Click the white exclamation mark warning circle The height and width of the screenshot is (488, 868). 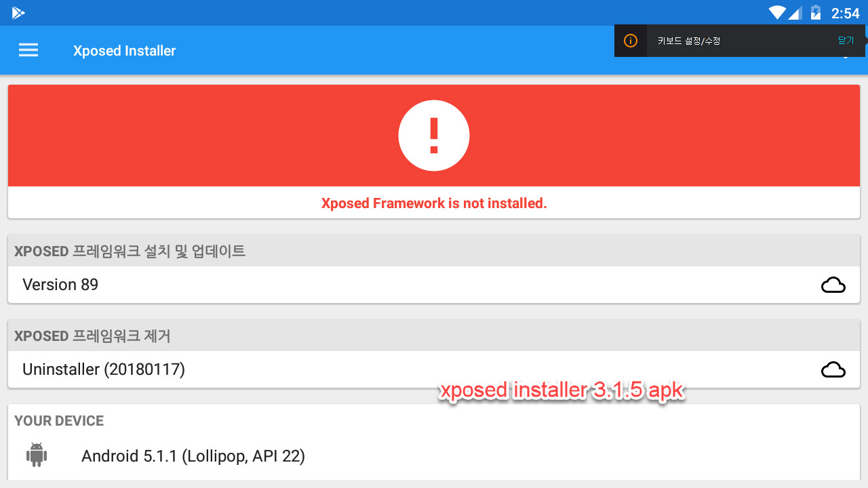[434, 136]
